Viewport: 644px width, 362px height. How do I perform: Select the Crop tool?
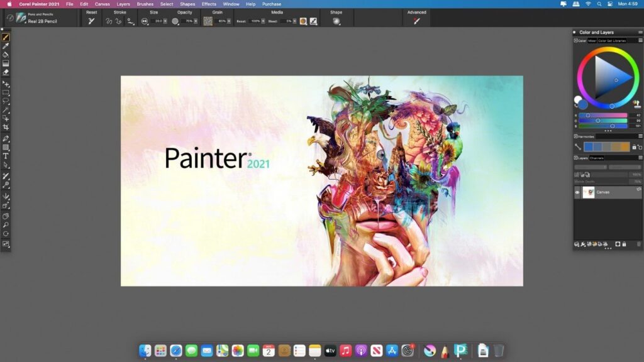[x=6, y=127]
